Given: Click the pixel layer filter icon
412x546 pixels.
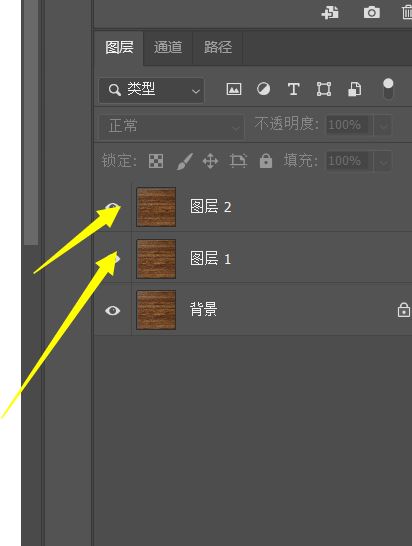Looking at the screenshot, I should click(x=234, y=89).
